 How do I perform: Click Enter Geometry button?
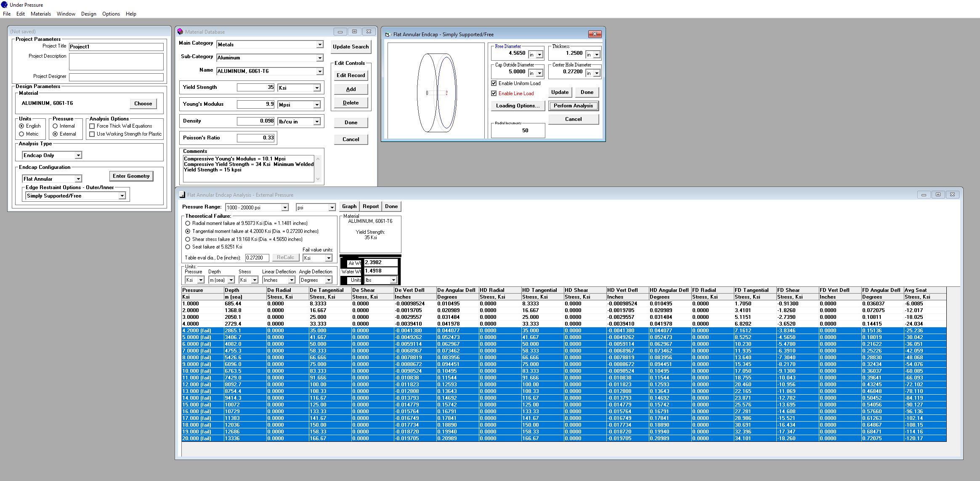(x=131, y=176)
